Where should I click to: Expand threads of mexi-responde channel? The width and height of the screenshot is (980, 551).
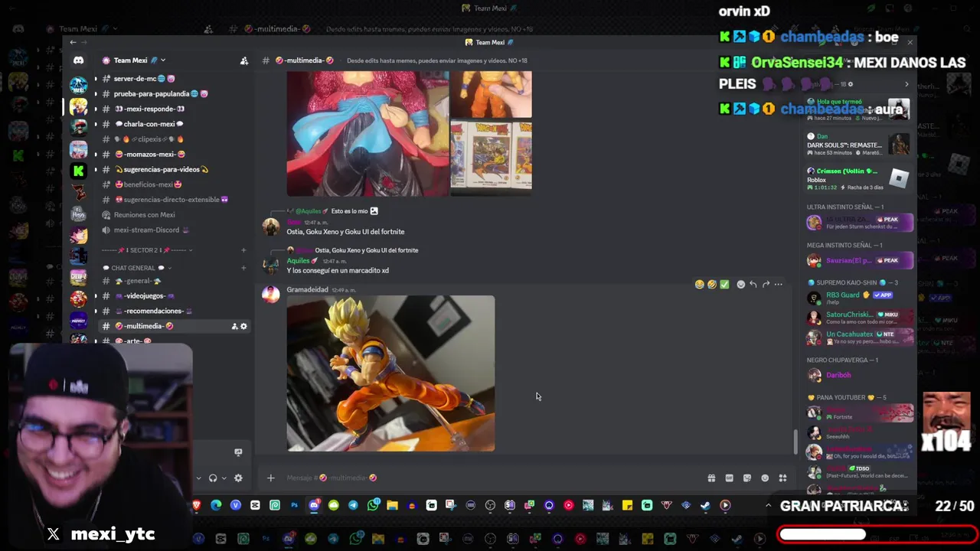[96, 109]
